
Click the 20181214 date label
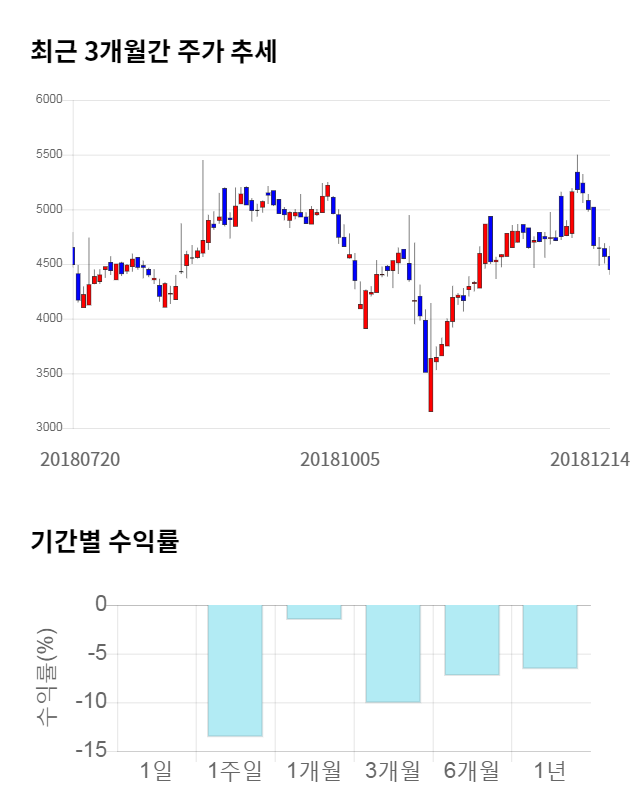pos(590,459)
